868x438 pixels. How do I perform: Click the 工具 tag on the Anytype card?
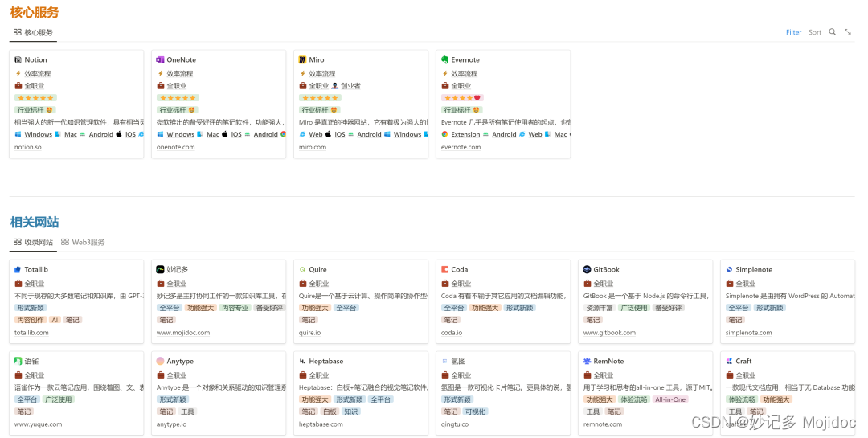pos(187,412)
